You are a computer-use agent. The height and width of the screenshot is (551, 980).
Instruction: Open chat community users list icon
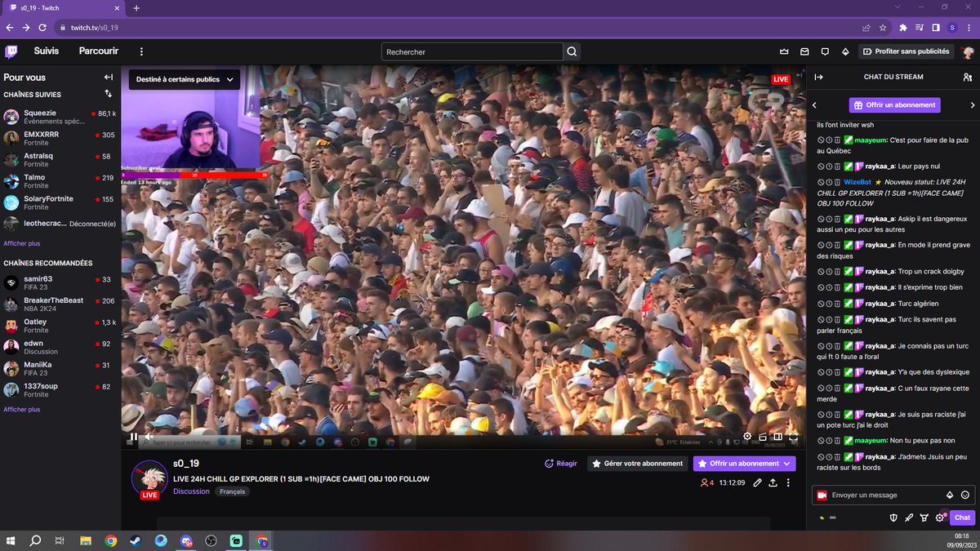point(967,77)
